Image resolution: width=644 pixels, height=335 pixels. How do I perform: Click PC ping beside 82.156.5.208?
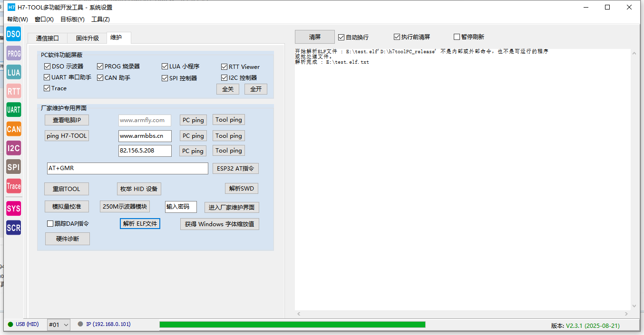[193, 151]
